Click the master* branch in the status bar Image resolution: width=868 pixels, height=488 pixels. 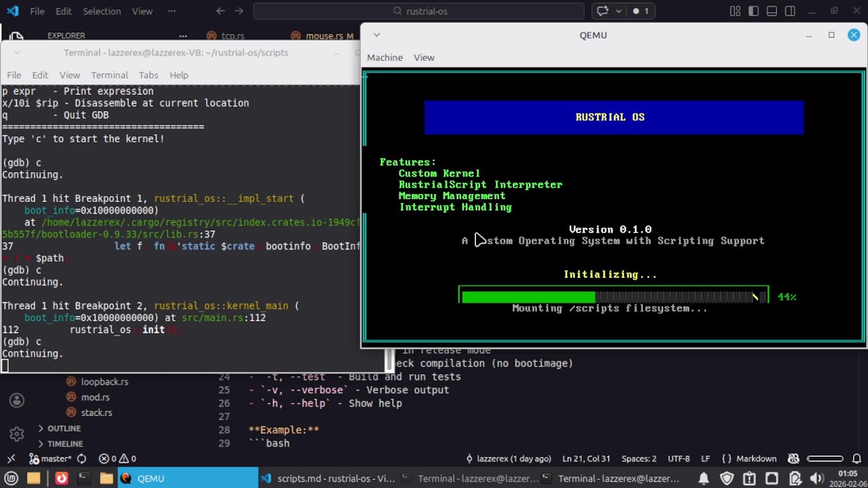tap(52, 459)
